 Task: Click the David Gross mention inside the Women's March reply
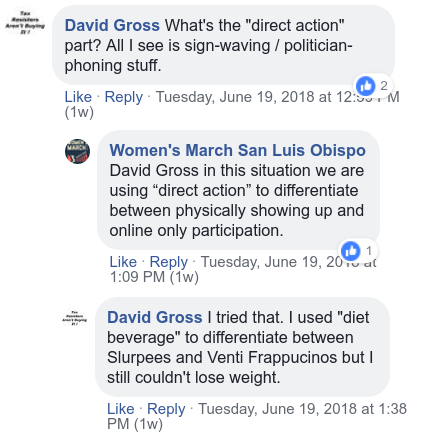pyautogui.click(x=154, y=171)
